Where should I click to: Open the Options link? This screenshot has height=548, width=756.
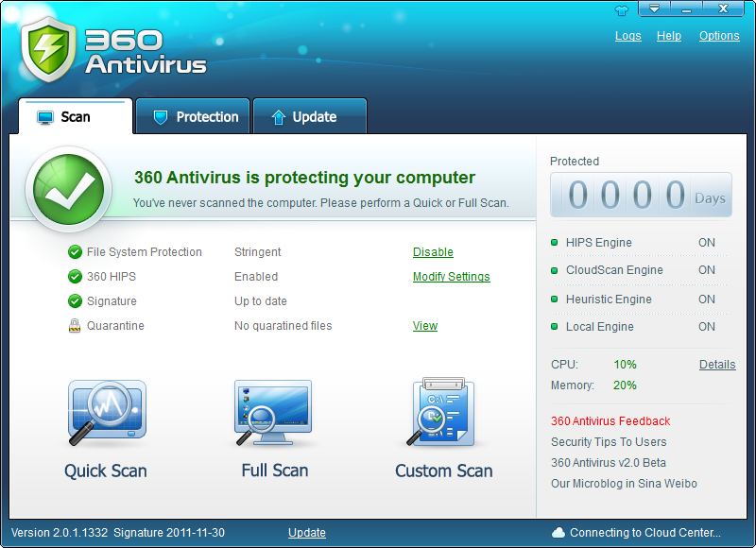718,36
